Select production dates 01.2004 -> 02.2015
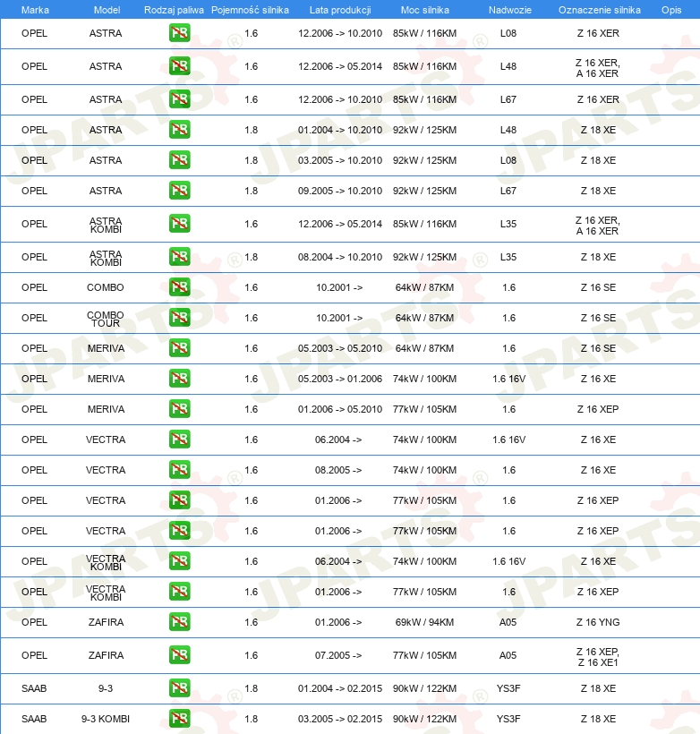700x734 pixels. [x=340, y=688]
